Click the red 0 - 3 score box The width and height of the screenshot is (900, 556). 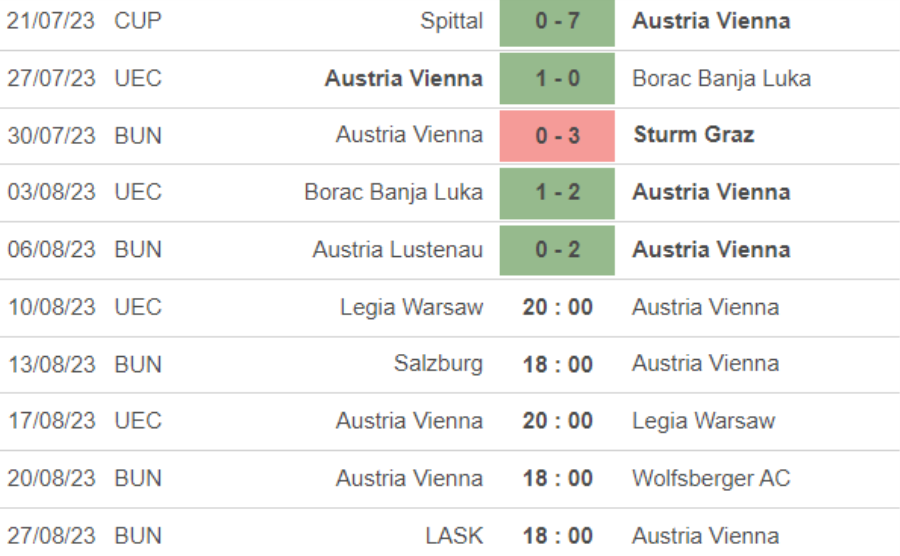(557, 135)
